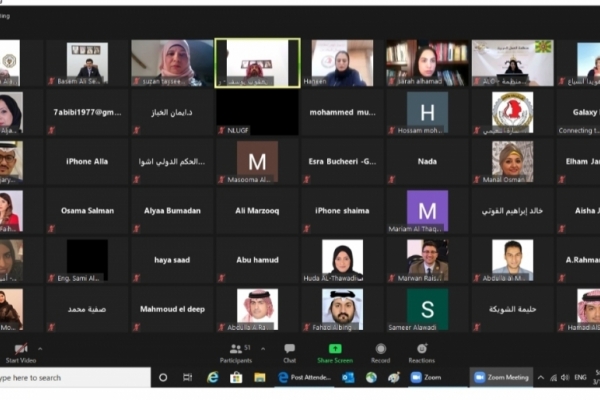
Task: Click the globe icon in the taskbar
Action: [371, 378]
